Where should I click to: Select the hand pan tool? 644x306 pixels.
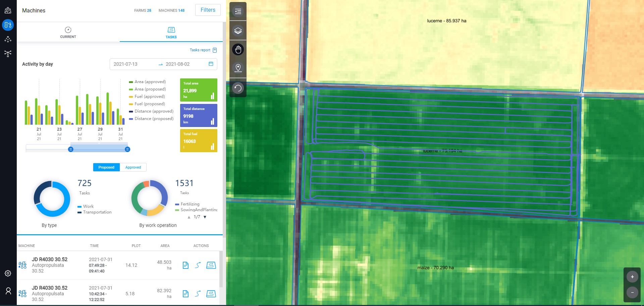(x=238, y=50)
